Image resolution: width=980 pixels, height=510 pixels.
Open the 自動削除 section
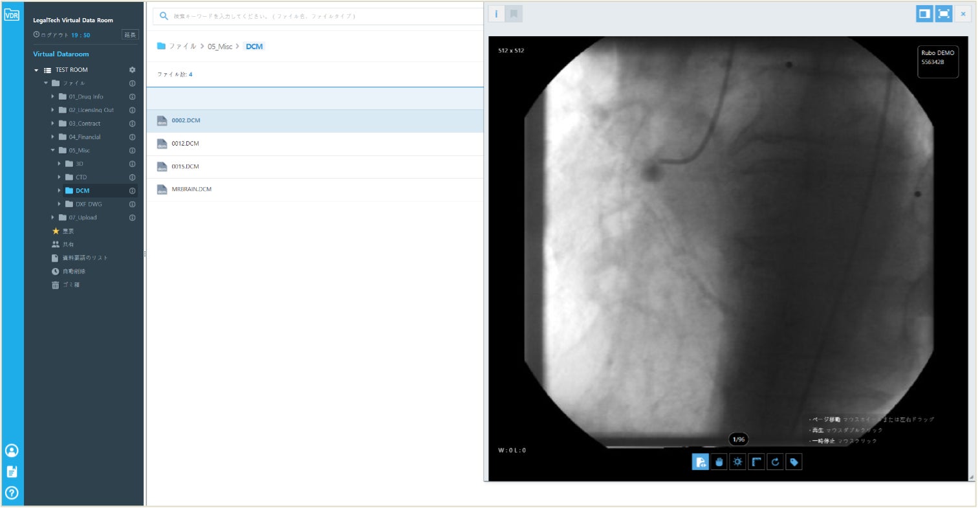(x=69, y=272)
